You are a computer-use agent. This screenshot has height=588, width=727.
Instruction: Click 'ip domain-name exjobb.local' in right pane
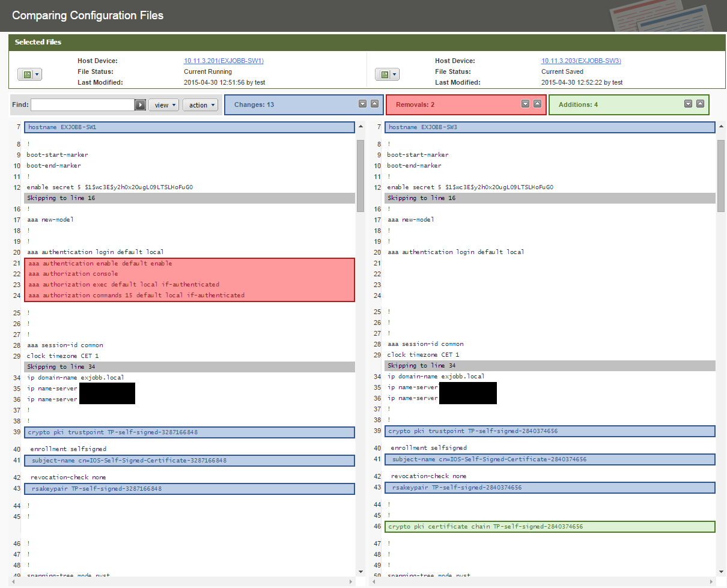pos(436,377)
